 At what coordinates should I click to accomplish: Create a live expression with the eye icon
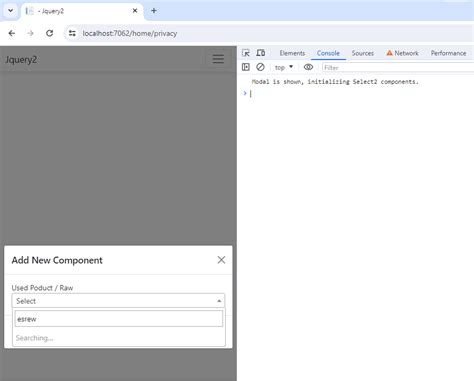tap(308, 67)
